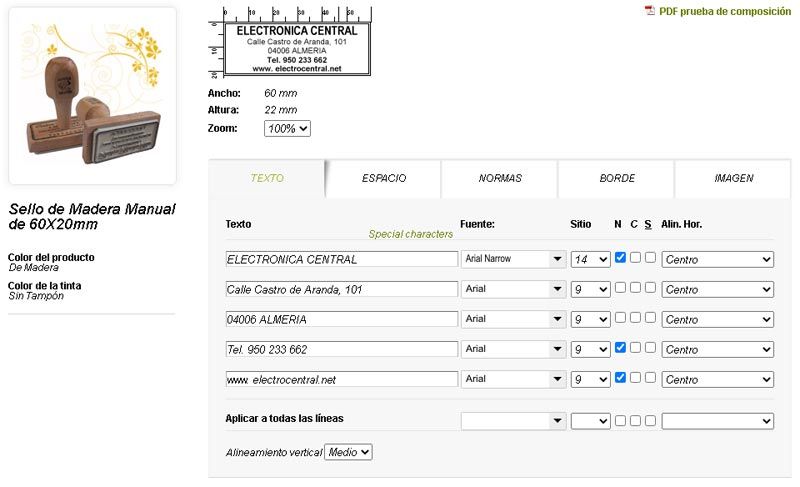Open Centro alignment dropdown for ELECTRONICA CENTRAL
800x487 pixels.
[x=717, y=259]
